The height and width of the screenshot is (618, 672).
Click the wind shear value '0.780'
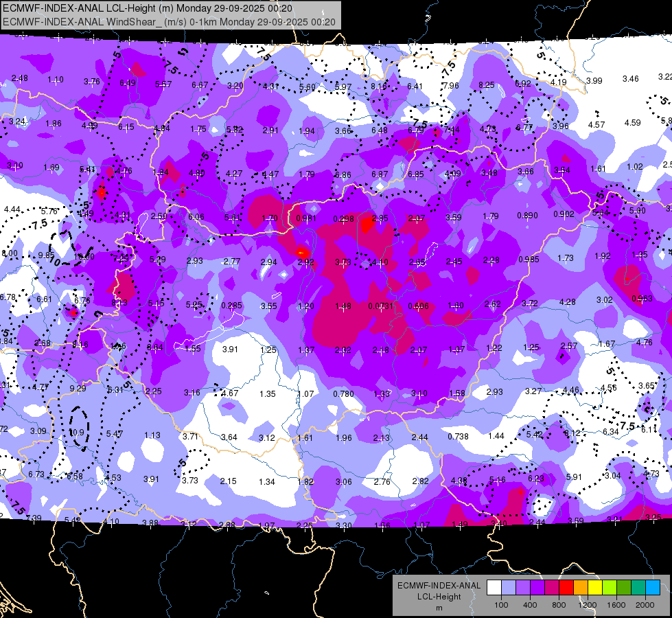(x=344, y=393)
